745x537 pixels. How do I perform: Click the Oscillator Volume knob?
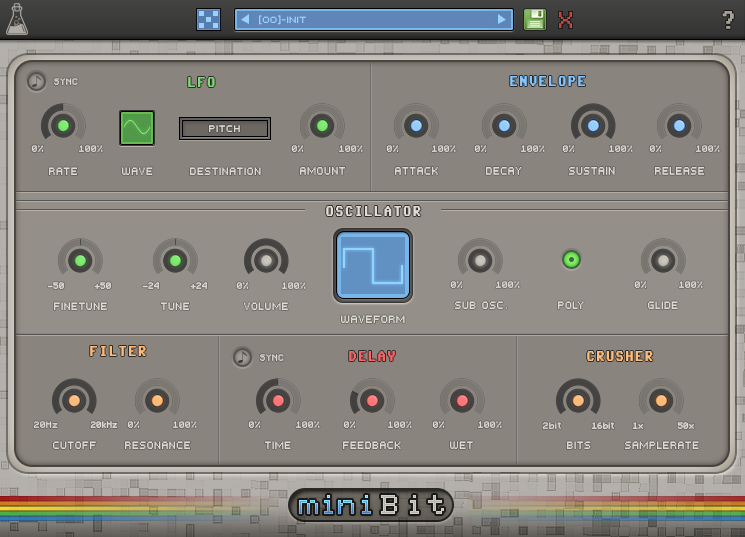coord(266,261)
